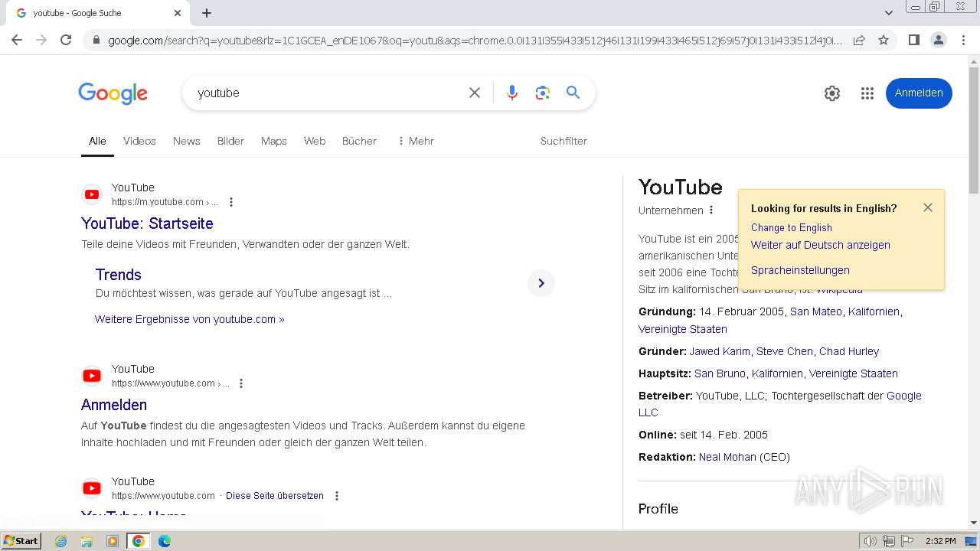Switch to the News tab
Image resolution: width=980 pixels, height=551 pixels.
186,141
